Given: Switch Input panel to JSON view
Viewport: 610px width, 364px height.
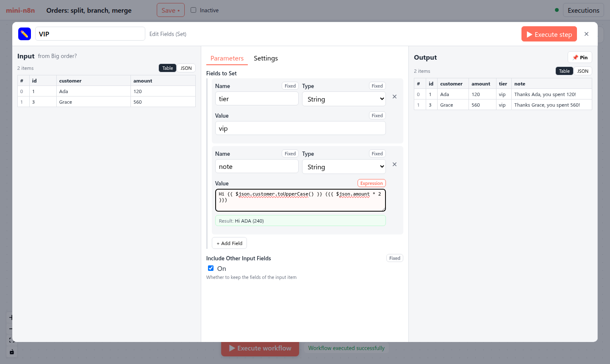Looking at the screenshot, I should [x=186, y=68].
